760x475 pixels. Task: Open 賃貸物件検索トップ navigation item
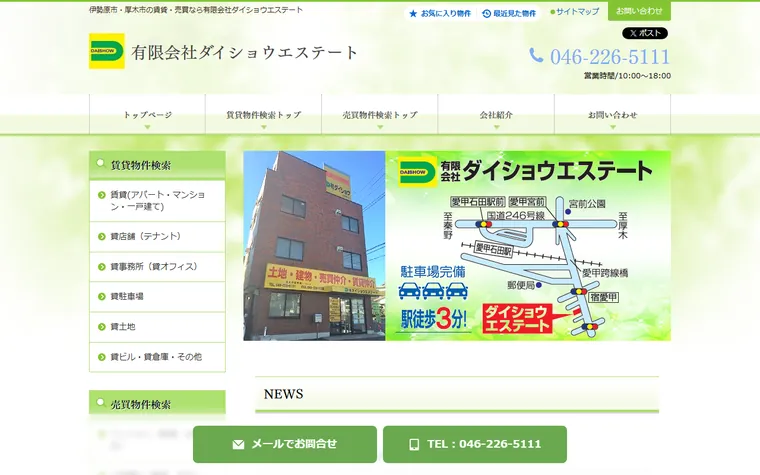pyautogui.click(x=264, y=115)
